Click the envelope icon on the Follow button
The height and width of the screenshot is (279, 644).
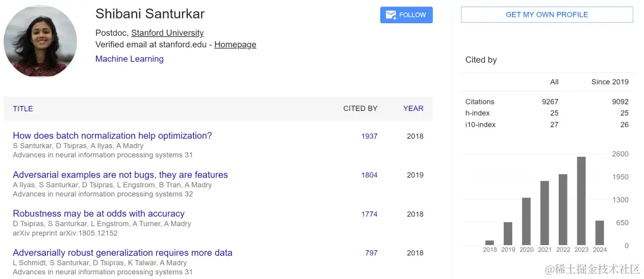(391, 15)
